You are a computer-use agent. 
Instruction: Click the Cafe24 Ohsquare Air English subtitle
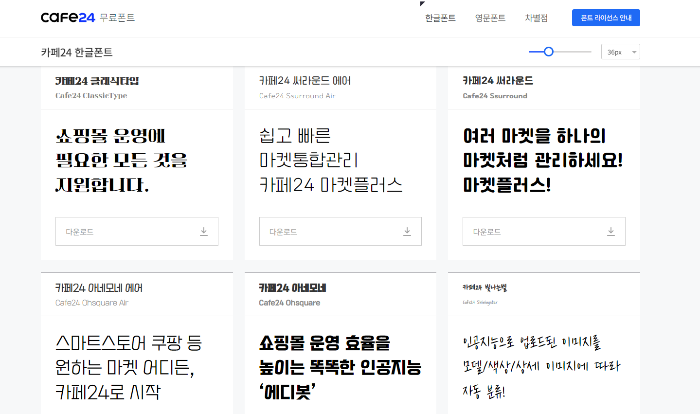pos(92,303)
